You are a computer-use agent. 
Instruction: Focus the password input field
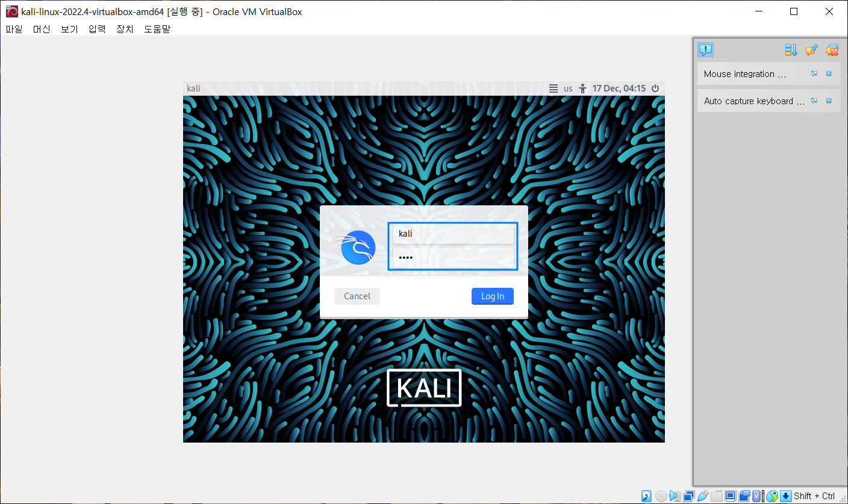coord(454,258)
